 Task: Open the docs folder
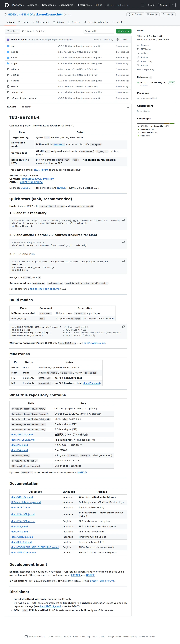(x=13, y=46)
